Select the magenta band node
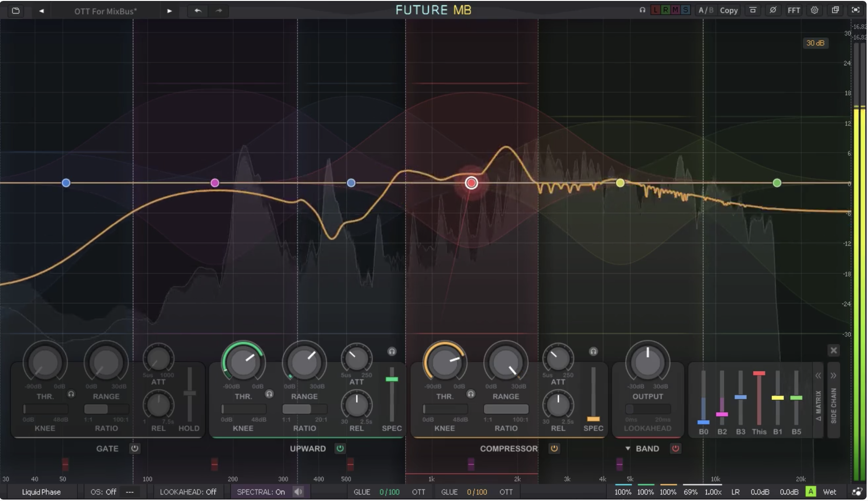The height and width of the screenshot is (501, 868). [x=215, y=183]
